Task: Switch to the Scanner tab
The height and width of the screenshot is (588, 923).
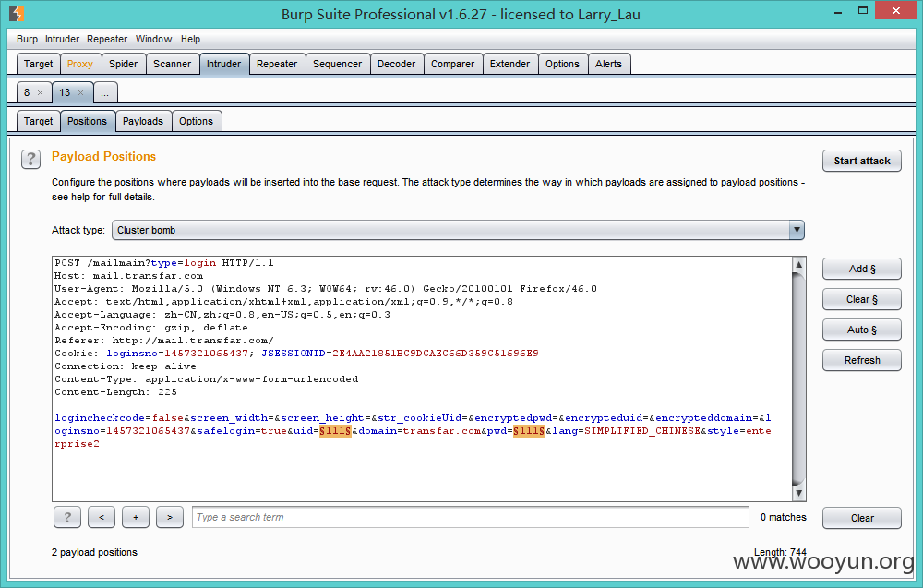Action: [x=172, y=64]
